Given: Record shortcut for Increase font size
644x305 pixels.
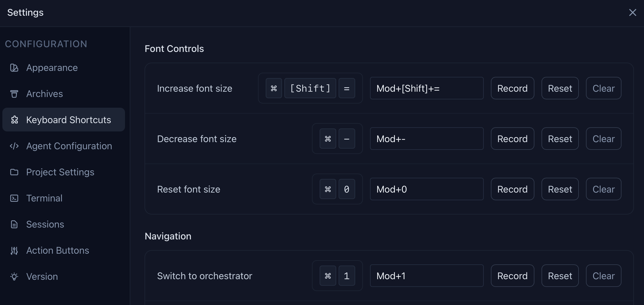Looking at the screenshot, I should (x=512, y=88).
